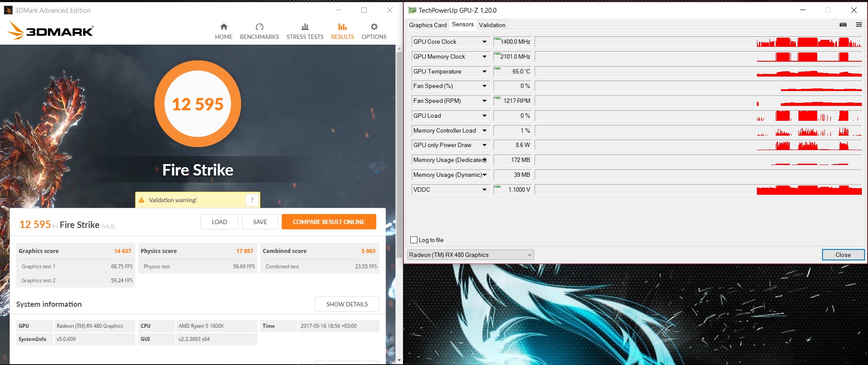Select the Sensors tab in GPU-Z

coord(462,25)
